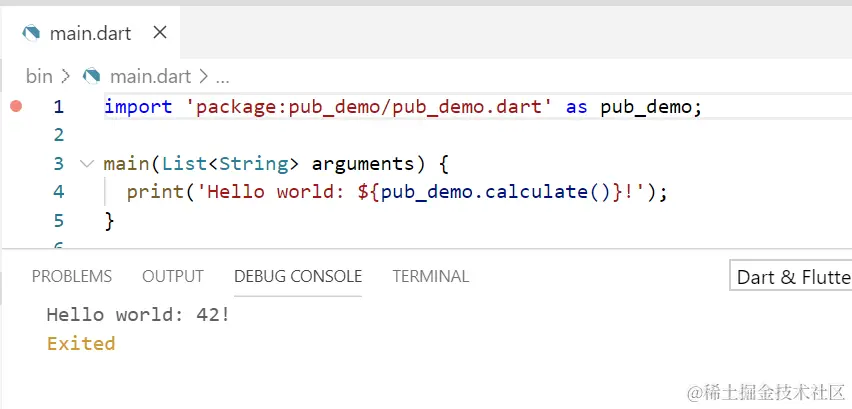Viewport: 852px width, 409px height.
Task: Click the closing brace on line 5
Action: coord(109,221)
